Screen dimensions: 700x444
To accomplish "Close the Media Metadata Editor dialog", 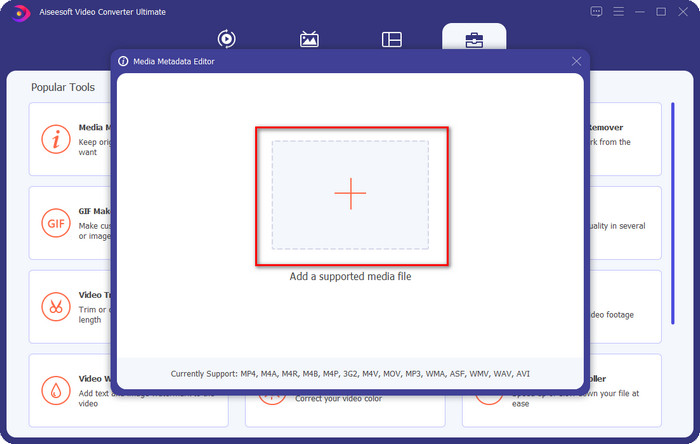I will click(576, 61).
